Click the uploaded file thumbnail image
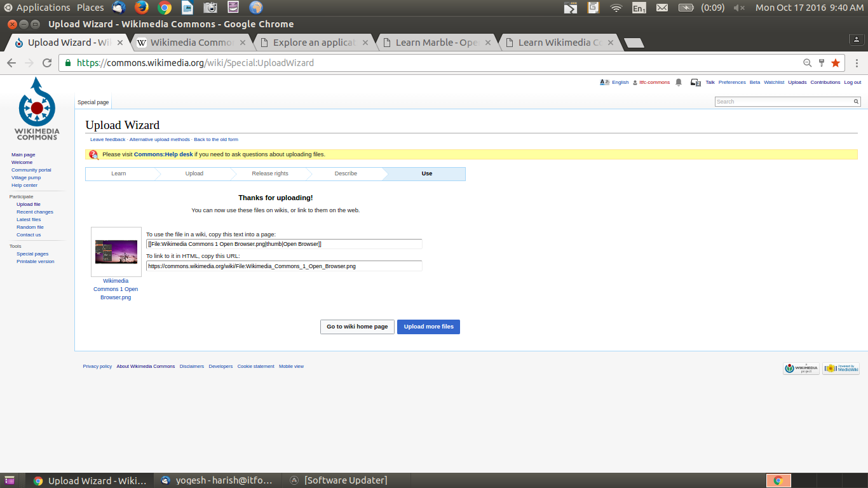 coord(116,252)
